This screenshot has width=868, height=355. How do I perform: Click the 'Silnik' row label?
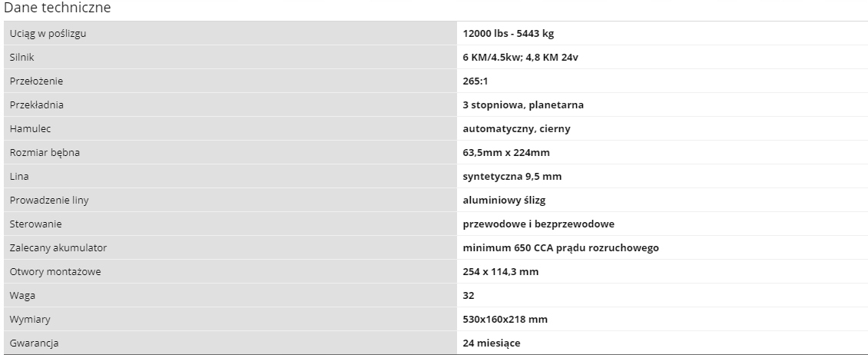tap(22, 58)
